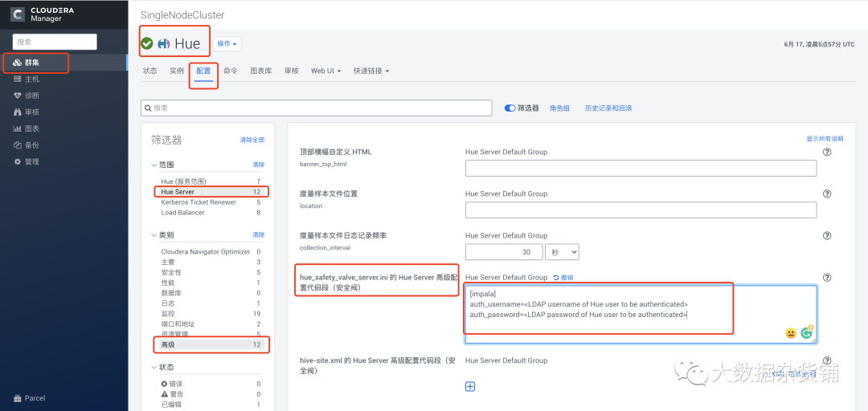This screenshot has height=411, width=868.
Task: Switch to the 实例 instances tab
Action: [177, 71]
